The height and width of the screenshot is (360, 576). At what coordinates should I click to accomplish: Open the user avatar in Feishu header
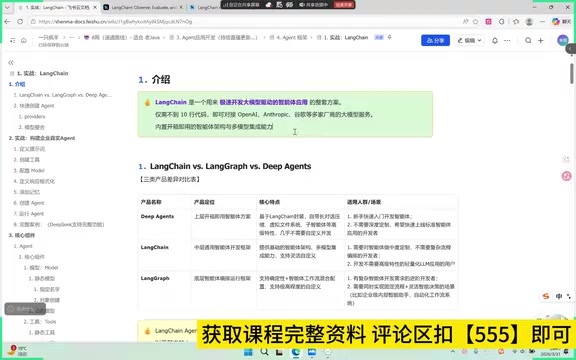(562, 40)
